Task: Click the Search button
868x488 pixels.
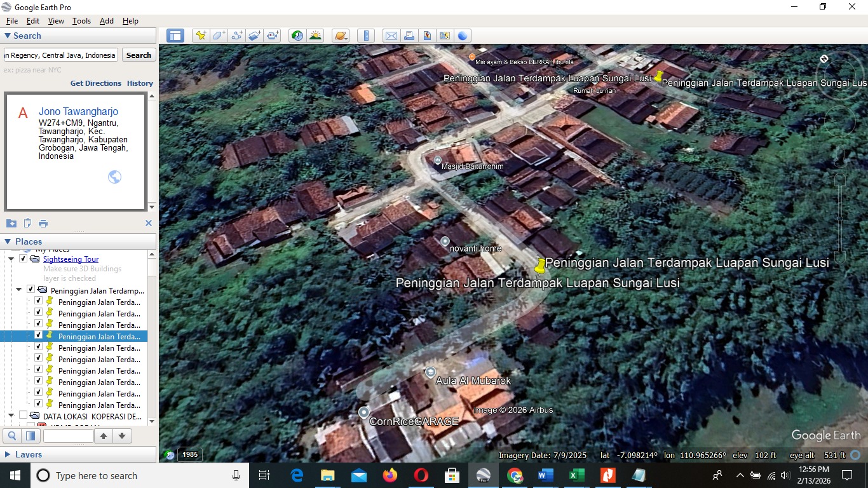Action: [x=139, y=55]
